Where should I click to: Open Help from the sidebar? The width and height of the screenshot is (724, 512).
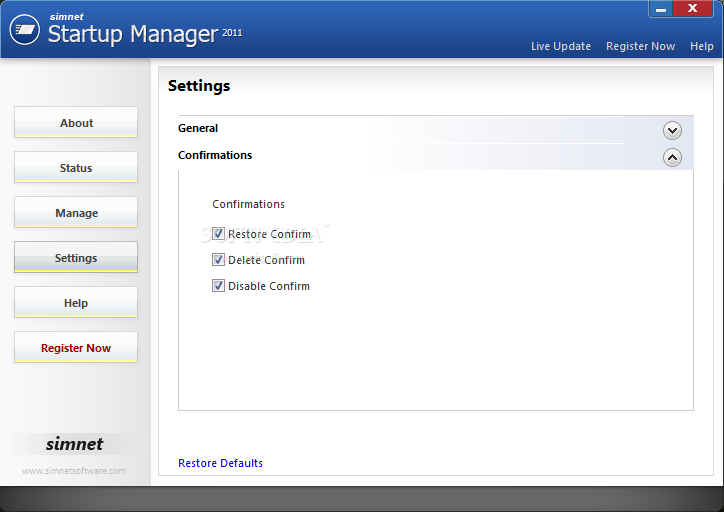coord(76,302)
